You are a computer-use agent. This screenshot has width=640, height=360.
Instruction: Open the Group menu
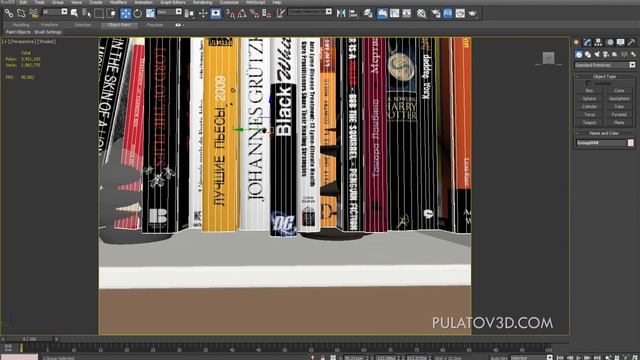coord(58,2)
